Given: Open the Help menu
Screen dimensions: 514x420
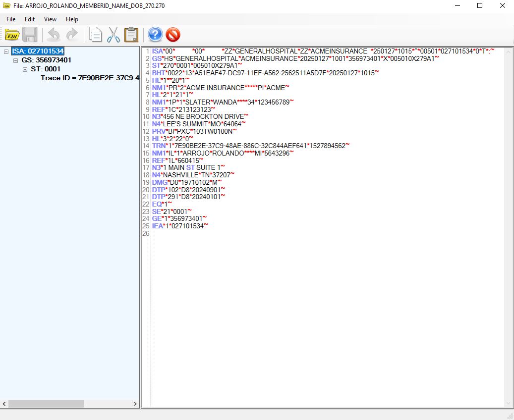Looking at the screenshot, I should [x=72, y=19].
